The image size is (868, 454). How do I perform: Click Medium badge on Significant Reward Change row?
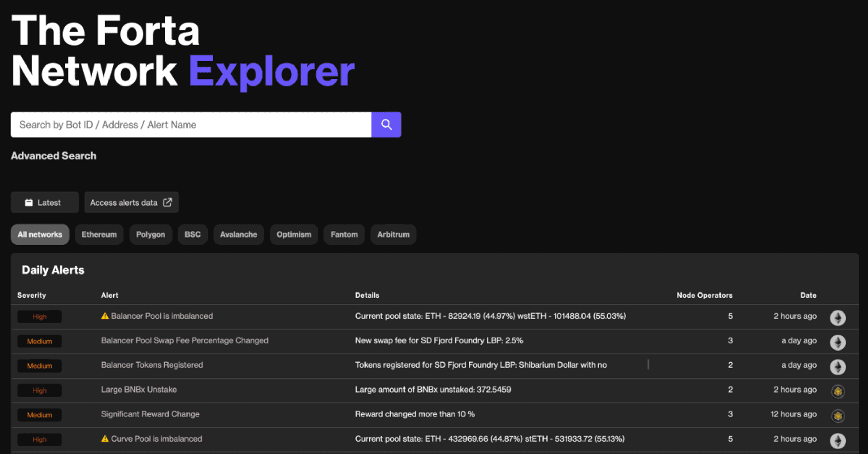(40, 415)
